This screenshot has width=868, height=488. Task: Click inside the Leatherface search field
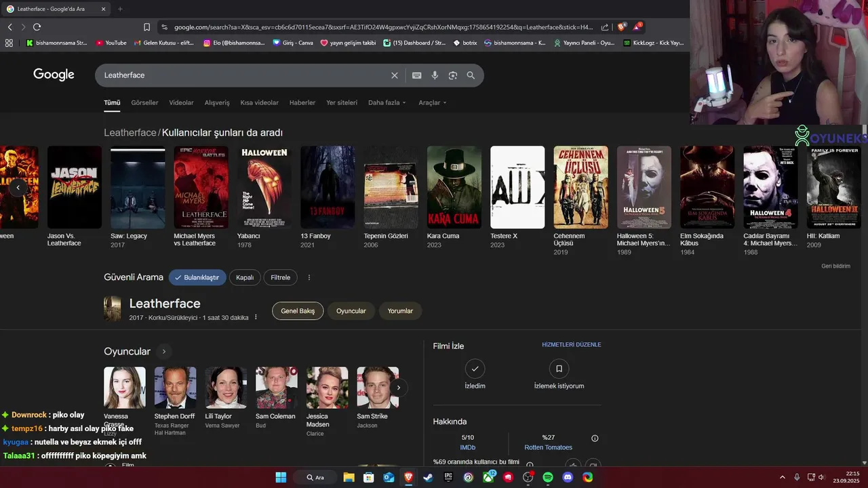pos(244,75)
